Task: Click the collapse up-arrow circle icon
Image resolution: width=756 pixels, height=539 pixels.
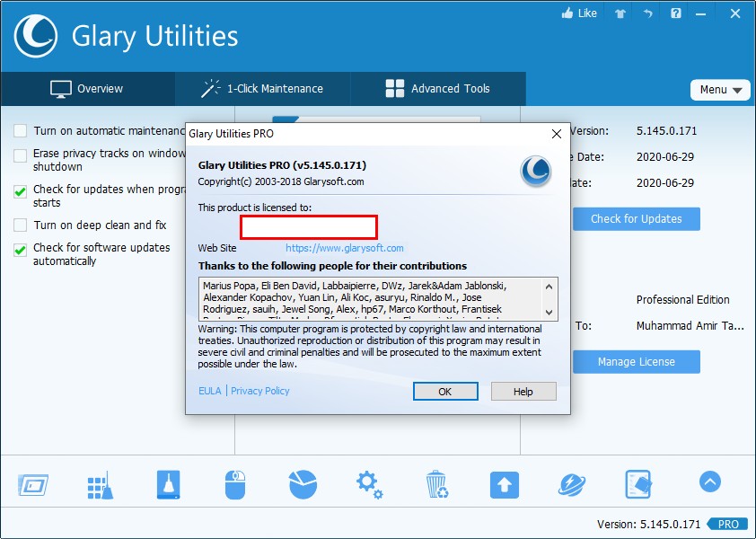Action: coord(709,482)
